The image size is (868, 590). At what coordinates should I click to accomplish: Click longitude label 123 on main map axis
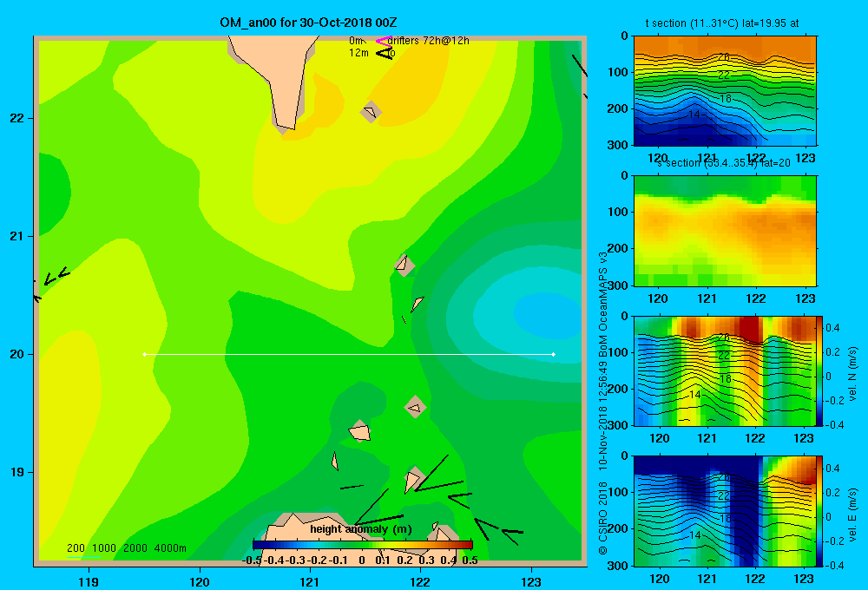pyautogui.click(x=531, y=581)
